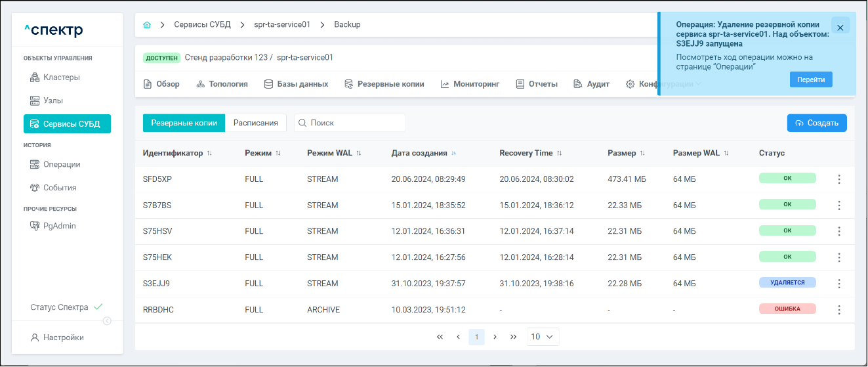
Task: Open actions menu for failed backup RRBDHC
Action: (838, 309)
